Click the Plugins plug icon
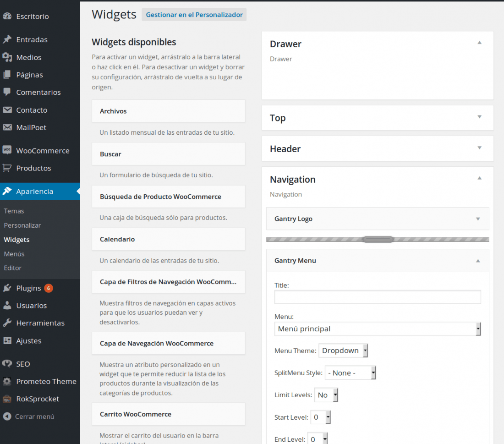Screen dimensions: 504x444 tap(7, 288)
